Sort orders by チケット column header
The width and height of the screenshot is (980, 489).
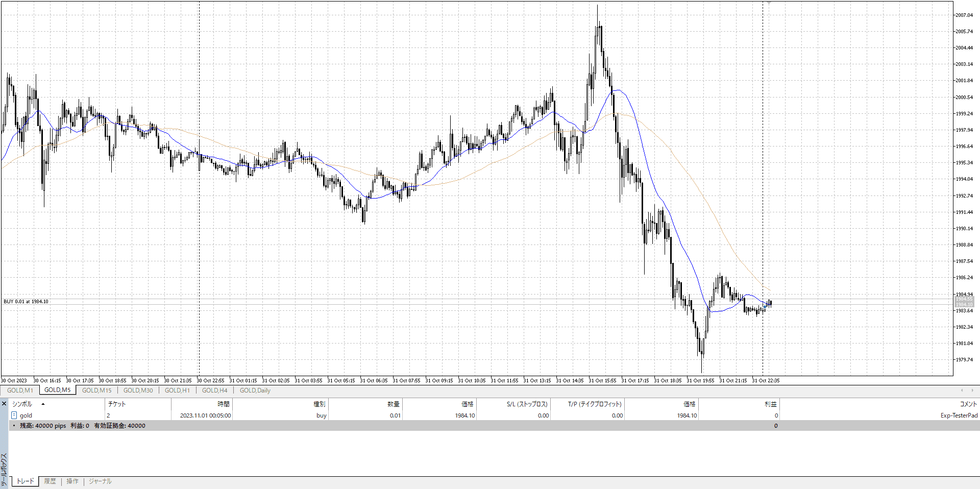tap(117, 404)
